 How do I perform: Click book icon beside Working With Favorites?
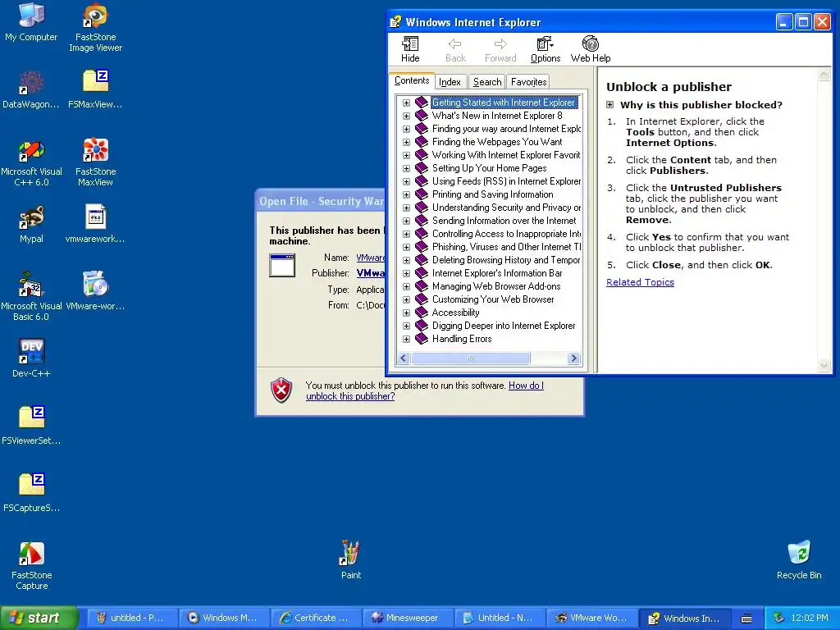point(422,155)
